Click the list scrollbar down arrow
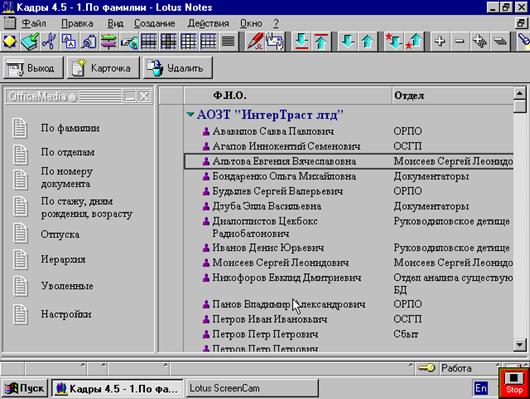The image size is (530, 399). pyautogui.click(x=520, y=345)
